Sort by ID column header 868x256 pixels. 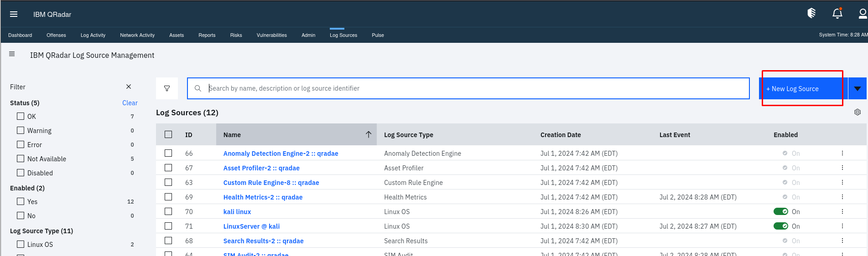(189, 135)
